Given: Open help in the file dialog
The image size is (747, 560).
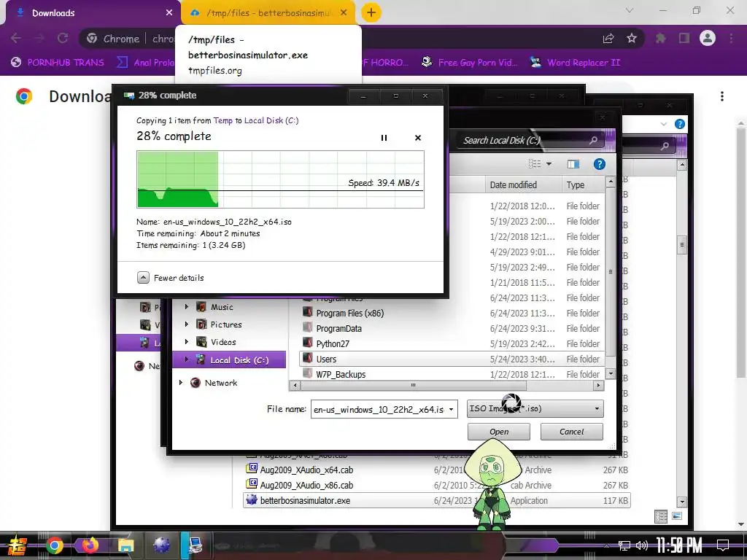Looking at the screenshot, I should (x=600, y=164).
